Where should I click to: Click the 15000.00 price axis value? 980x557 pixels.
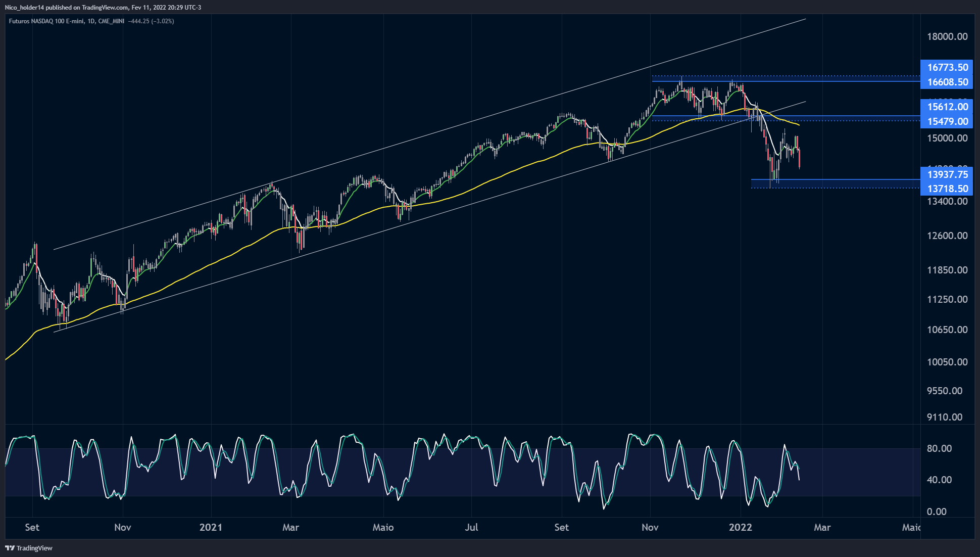[x=947, y=138]
